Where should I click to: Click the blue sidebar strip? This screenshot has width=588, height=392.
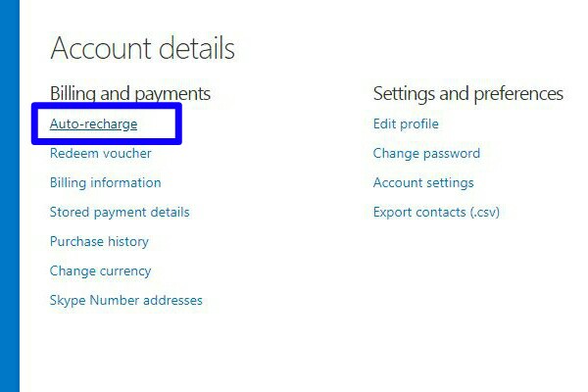[10, 196]
